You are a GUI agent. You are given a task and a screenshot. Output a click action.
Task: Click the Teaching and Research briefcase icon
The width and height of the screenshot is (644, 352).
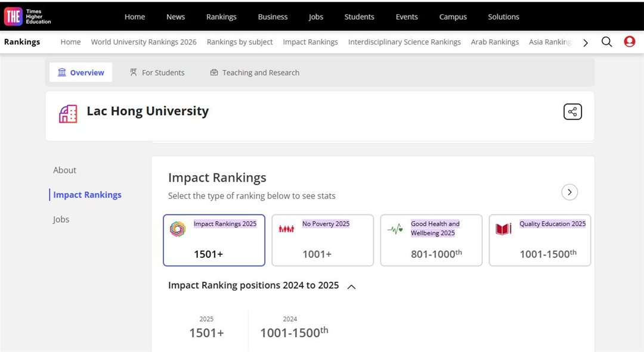click(x=214, y=72)
